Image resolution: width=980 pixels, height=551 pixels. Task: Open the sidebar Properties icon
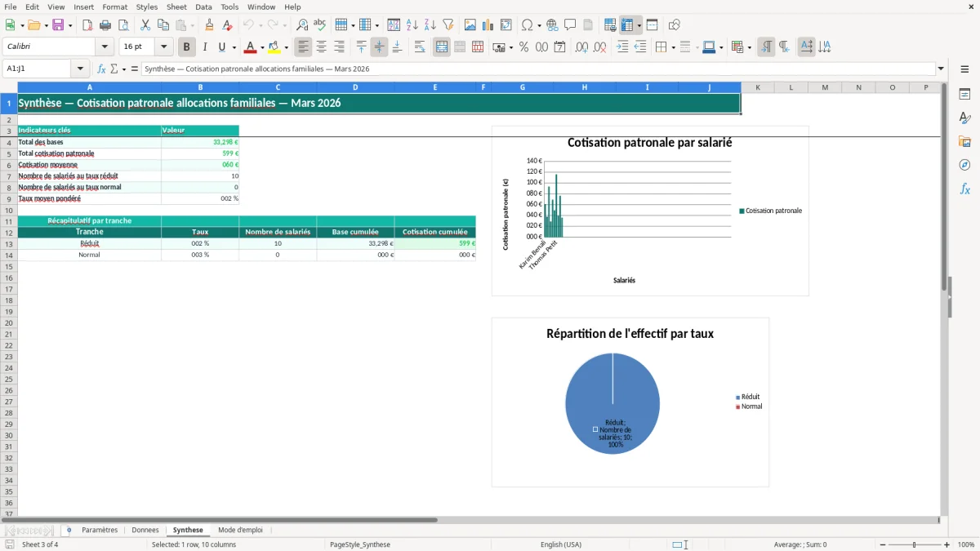(964, 94)
